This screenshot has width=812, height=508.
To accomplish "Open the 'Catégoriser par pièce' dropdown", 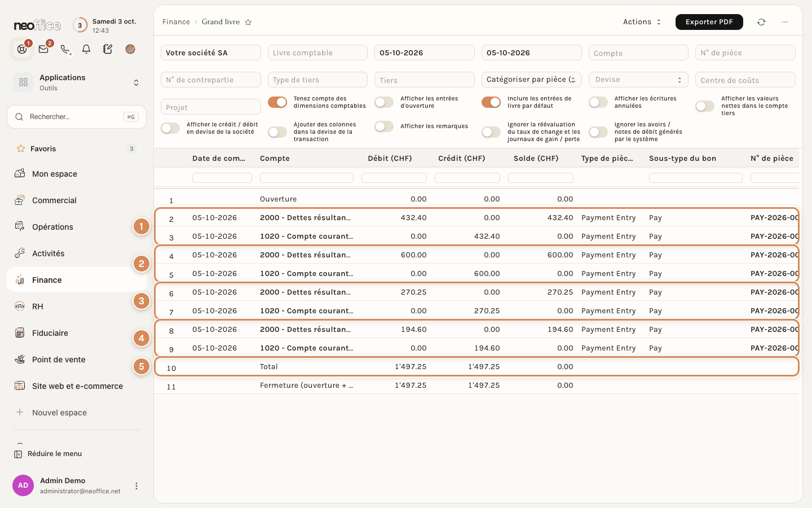I will 531,80.
